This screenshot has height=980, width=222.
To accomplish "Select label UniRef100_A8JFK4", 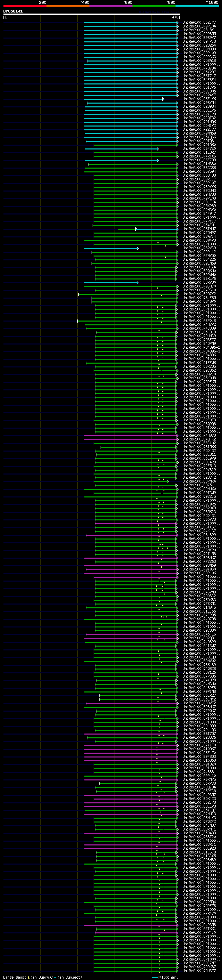I will 199,202.
